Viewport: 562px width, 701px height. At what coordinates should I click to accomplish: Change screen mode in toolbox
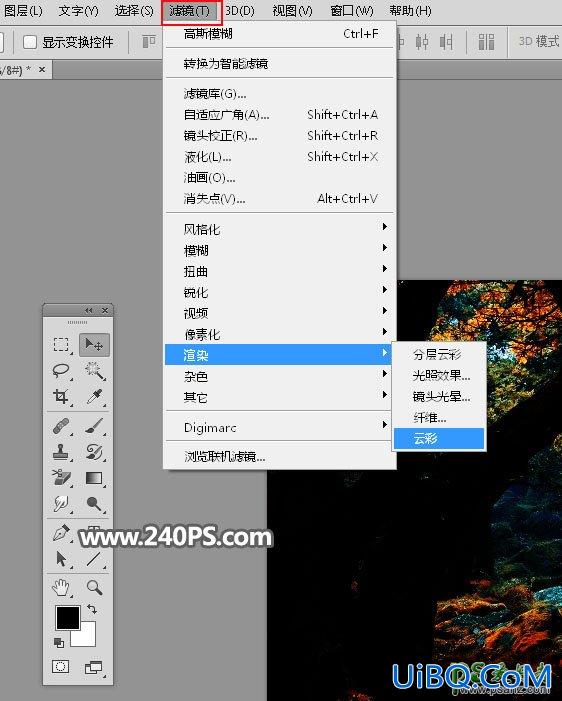(x=93, y=667)
